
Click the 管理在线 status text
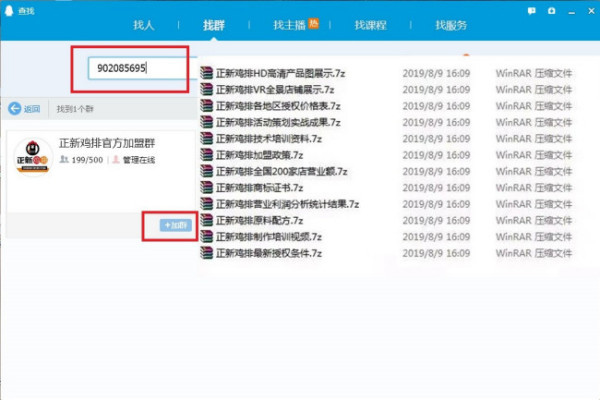[139, 160]
